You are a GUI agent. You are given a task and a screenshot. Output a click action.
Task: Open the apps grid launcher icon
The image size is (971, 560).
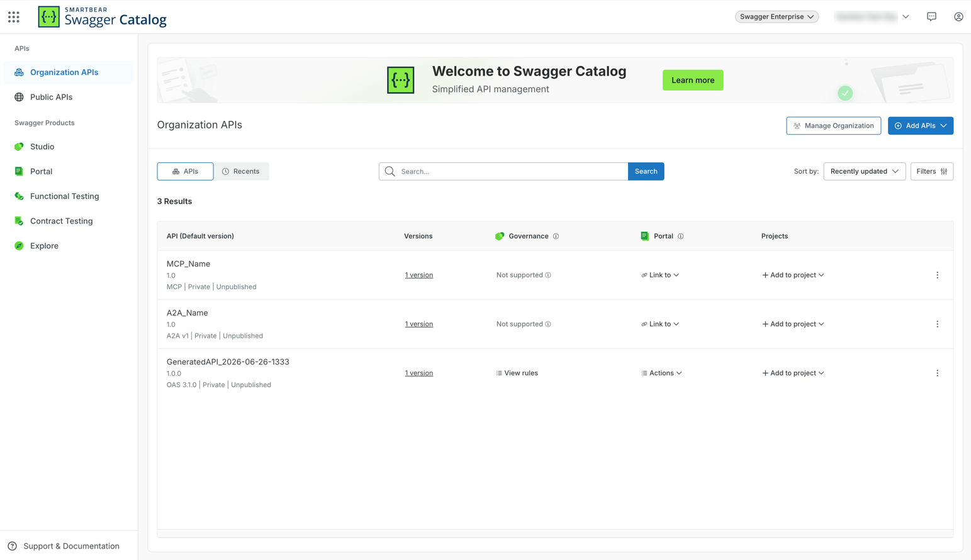click(x=14, y=17)
